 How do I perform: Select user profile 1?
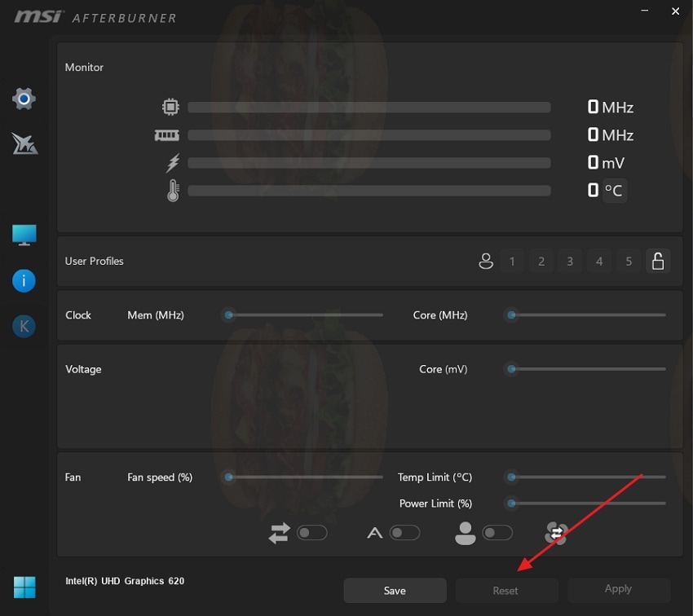coord(512,261)
